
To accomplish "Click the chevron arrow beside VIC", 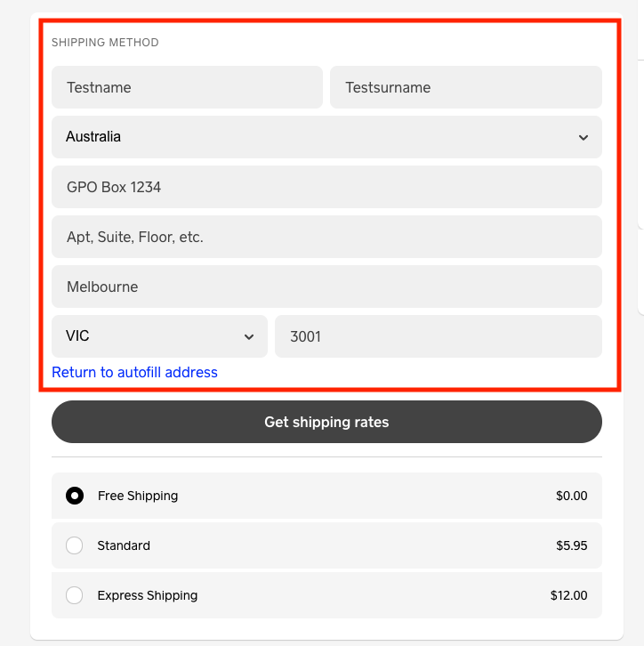I will pos(248,337).
